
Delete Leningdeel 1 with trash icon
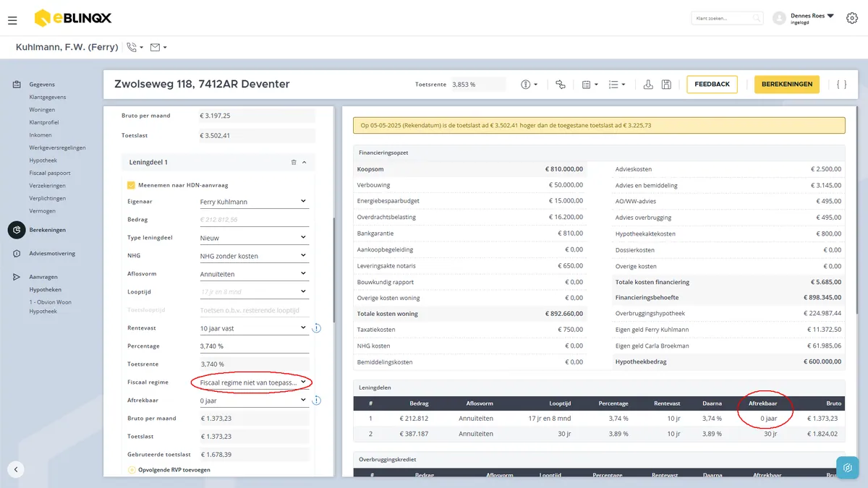(294, 163)
